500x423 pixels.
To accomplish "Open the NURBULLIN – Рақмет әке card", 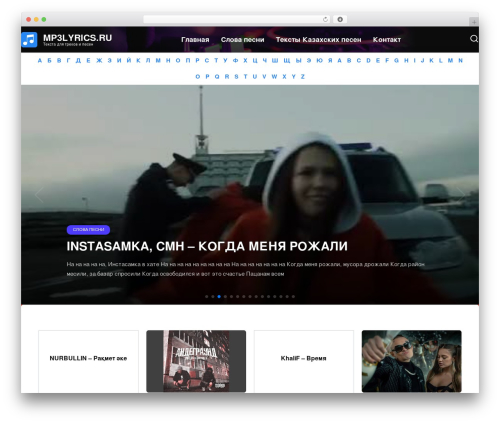I will [x=88, y=361].
